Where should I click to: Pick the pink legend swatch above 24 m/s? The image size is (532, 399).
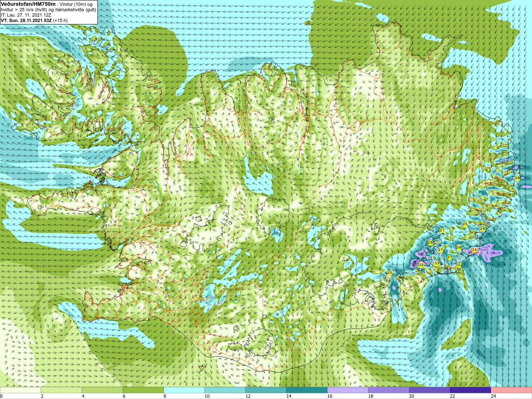512,390
